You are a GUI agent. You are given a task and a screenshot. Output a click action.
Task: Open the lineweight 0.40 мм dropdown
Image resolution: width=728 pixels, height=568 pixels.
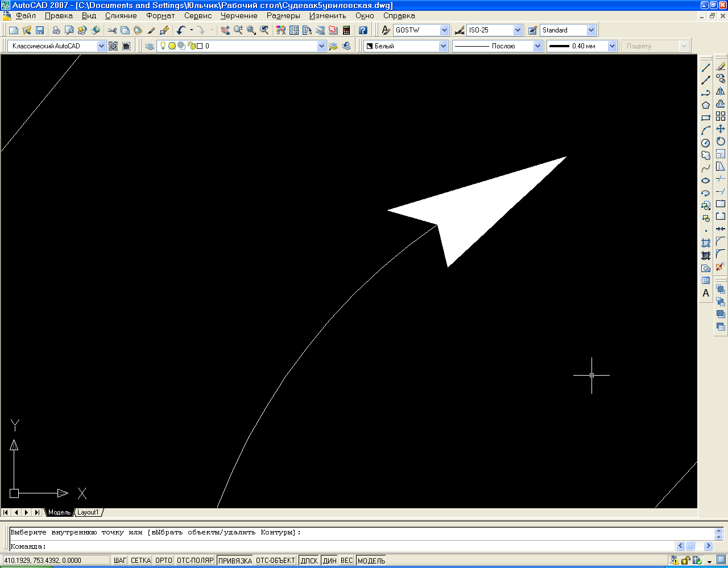pyautogui.click(x=612, y=46)
